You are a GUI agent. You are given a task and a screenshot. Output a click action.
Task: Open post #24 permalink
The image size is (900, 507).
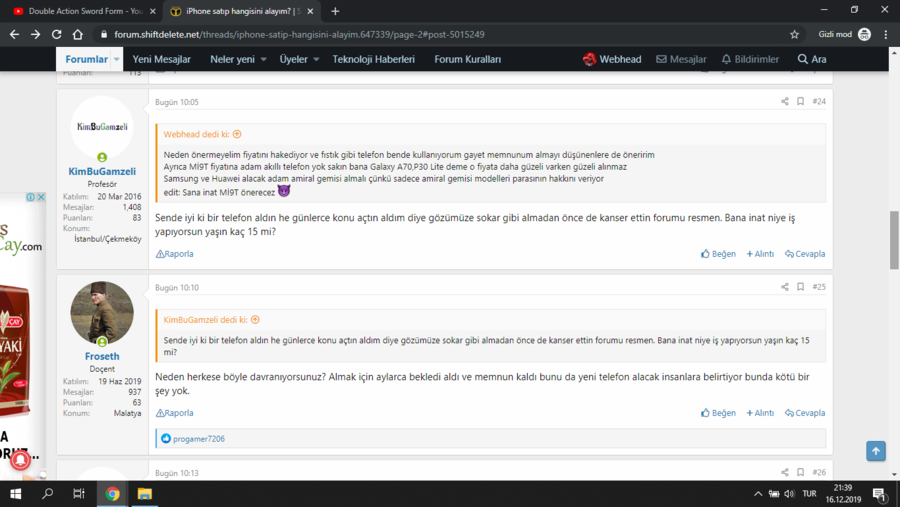[819, 102]
